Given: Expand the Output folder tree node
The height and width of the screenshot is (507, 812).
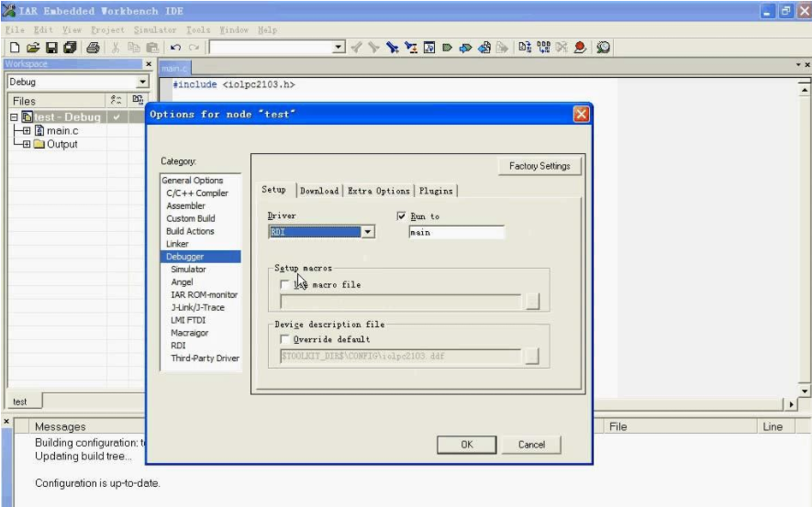Looking at the screenshot, I should 27,144.
